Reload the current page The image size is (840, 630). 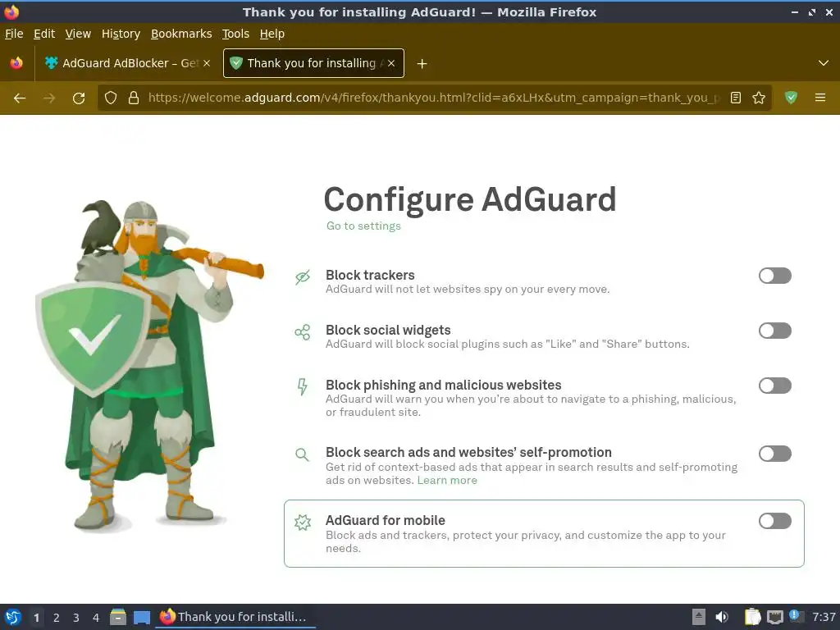click(79, 98)
